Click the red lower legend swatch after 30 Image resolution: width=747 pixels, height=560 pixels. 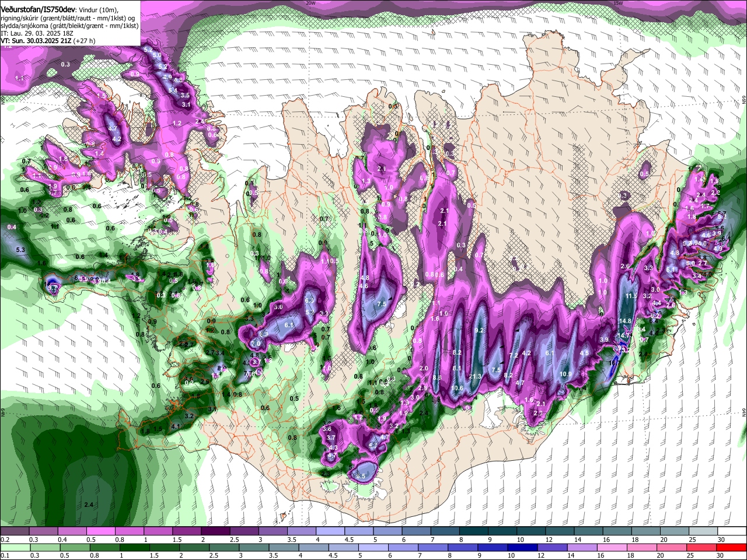[x=732, y=548]
